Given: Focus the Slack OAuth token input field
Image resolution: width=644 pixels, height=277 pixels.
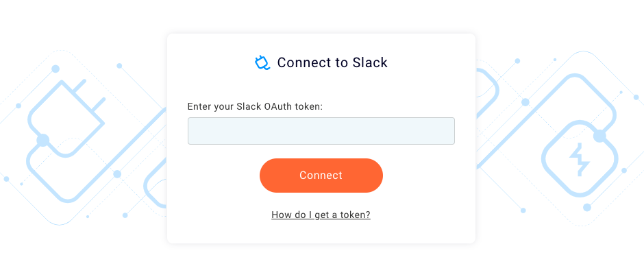Looking at the screenshot, I should (321, 131).
